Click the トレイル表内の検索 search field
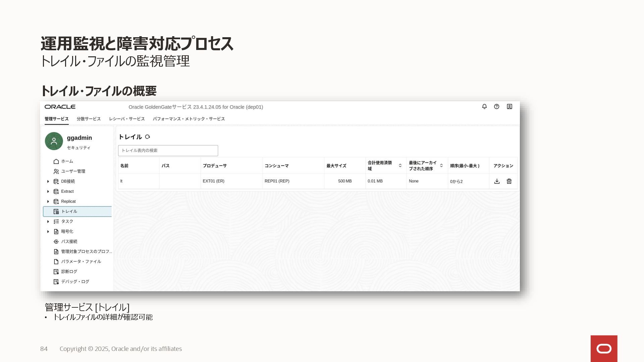 coord(168,150)
